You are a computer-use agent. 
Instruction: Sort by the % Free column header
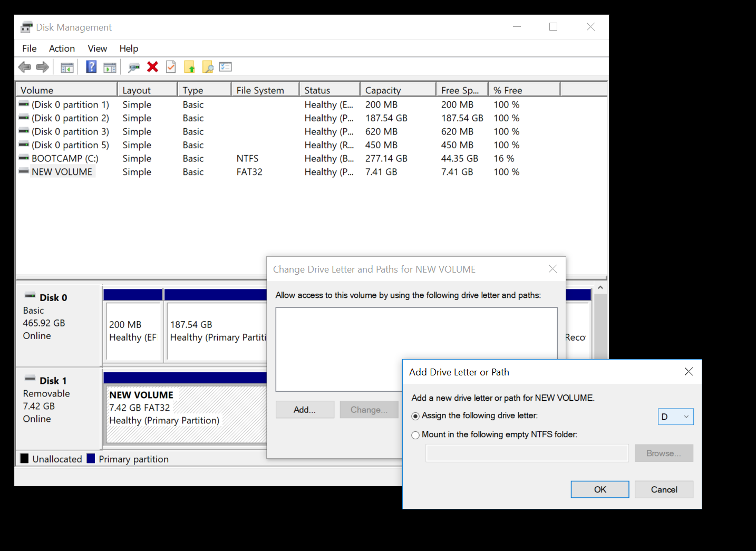pos(524,90)
